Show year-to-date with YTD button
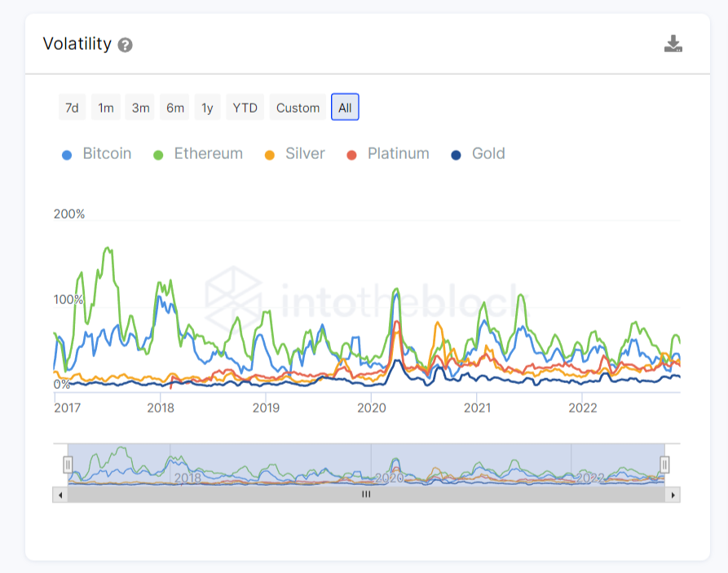The image size is (728, 573). [245, 108]
